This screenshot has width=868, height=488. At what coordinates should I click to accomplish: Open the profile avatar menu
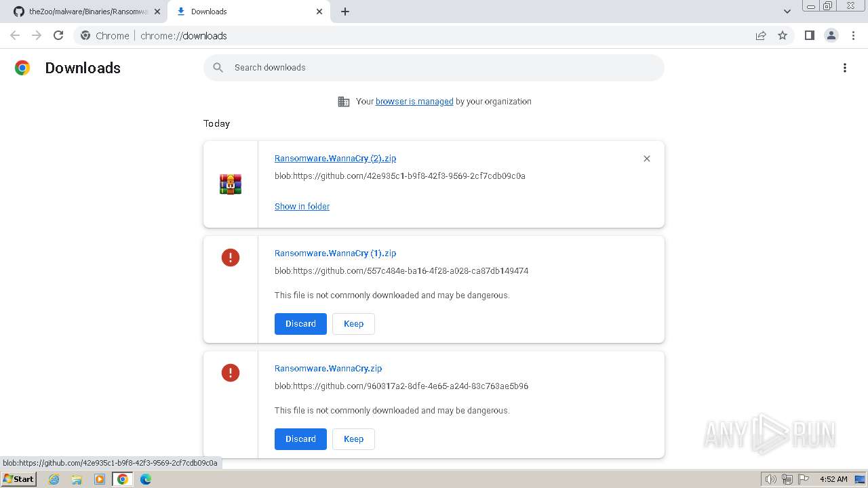831,35
